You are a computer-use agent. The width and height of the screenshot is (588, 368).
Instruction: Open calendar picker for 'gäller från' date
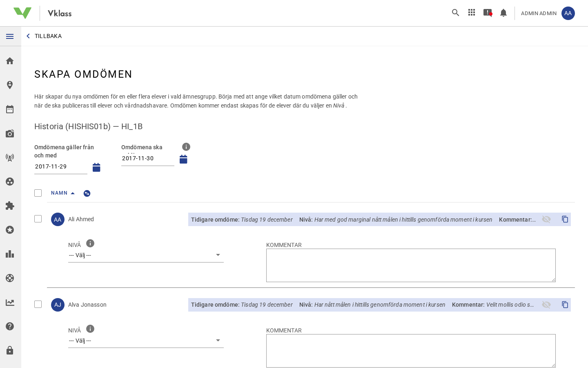pos(96,167)
